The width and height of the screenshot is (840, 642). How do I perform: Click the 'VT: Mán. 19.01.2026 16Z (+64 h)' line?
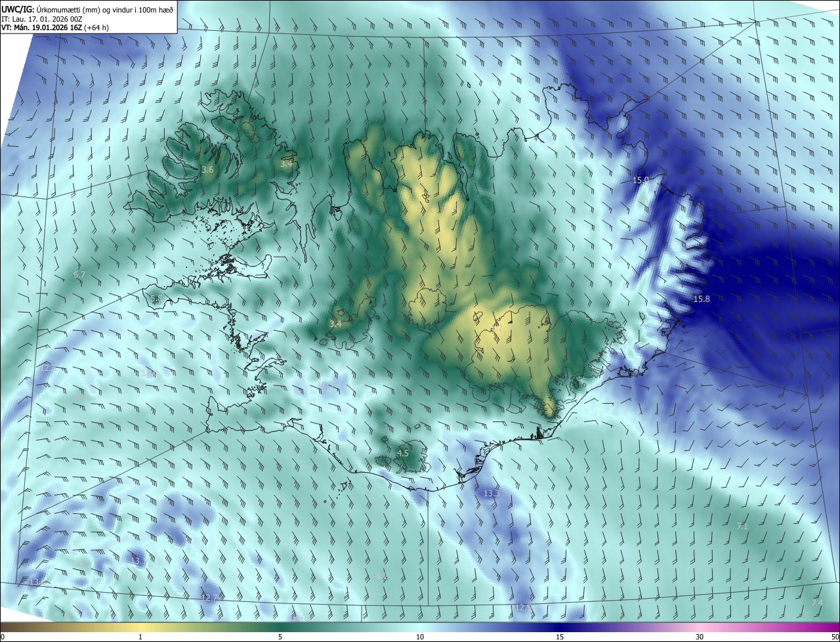tap(55, 28)
